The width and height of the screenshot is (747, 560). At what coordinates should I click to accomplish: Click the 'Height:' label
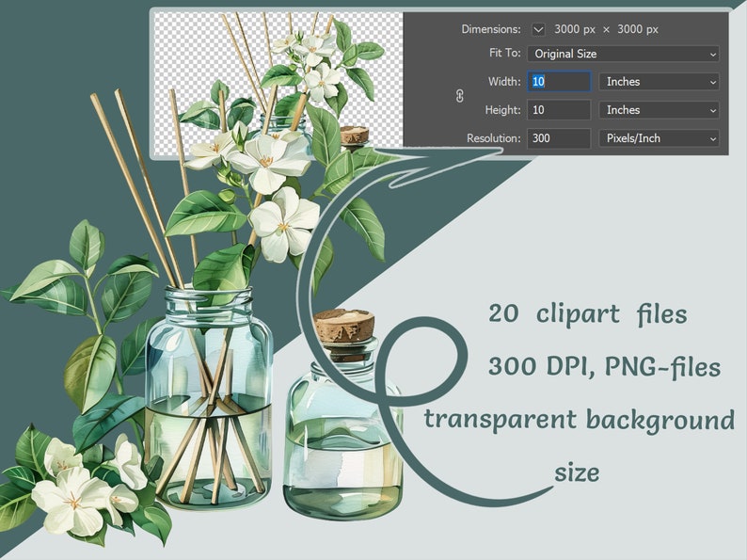point(503,110)
